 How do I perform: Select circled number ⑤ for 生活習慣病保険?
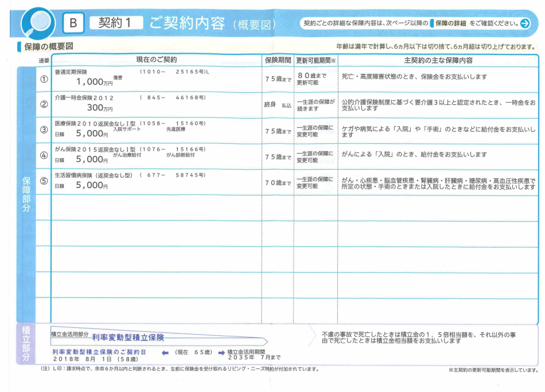click(44, 182)
